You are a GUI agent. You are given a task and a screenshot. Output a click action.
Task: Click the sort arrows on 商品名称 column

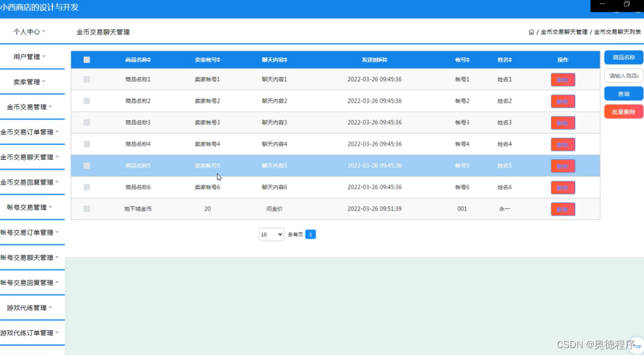click(x=150, y=60)
